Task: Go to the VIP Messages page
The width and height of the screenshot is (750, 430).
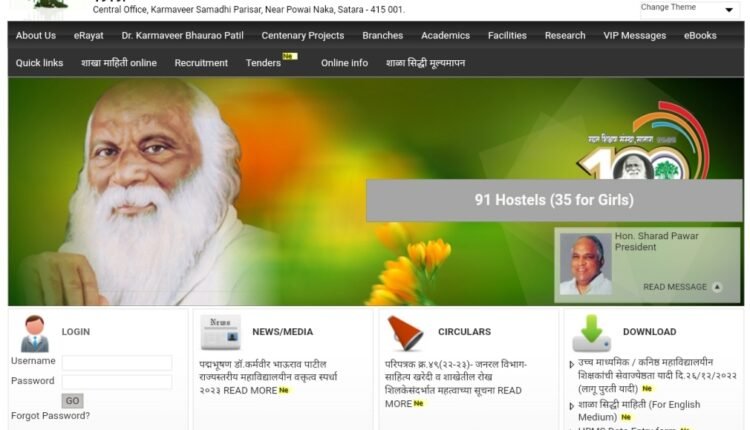Action: 634,36
